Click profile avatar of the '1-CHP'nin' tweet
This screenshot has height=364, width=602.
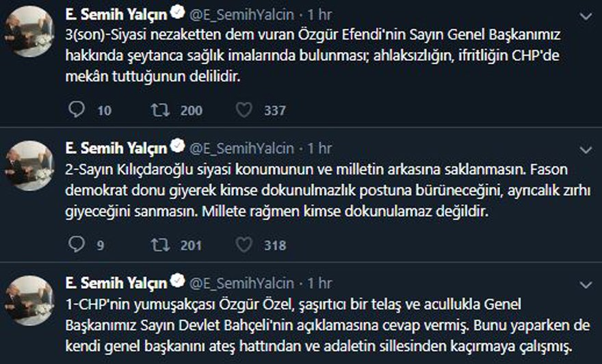[29, 300]
